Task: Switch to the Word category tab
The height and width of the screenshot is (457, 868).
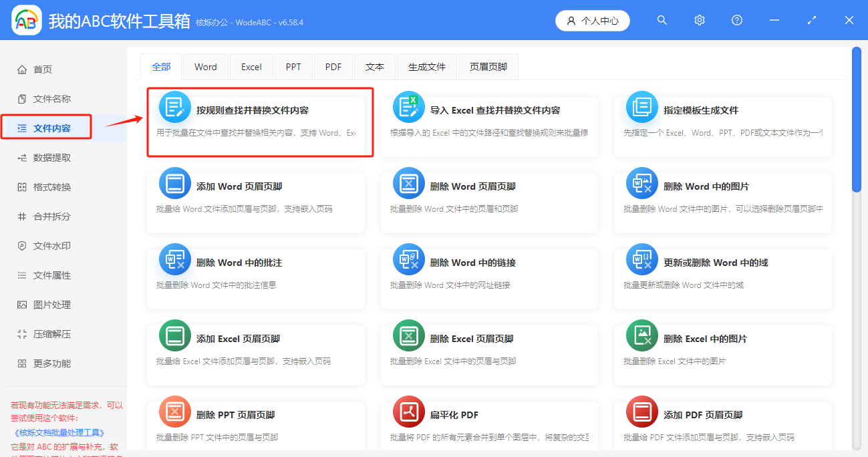Action: click(205, 66)
